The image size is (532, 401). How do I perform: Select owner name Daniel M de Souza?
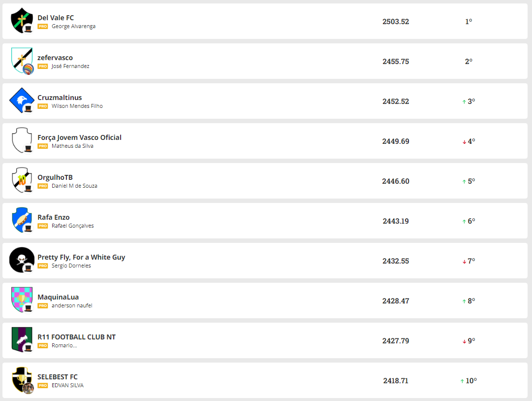pyautogui.click(x=74, y=186)
